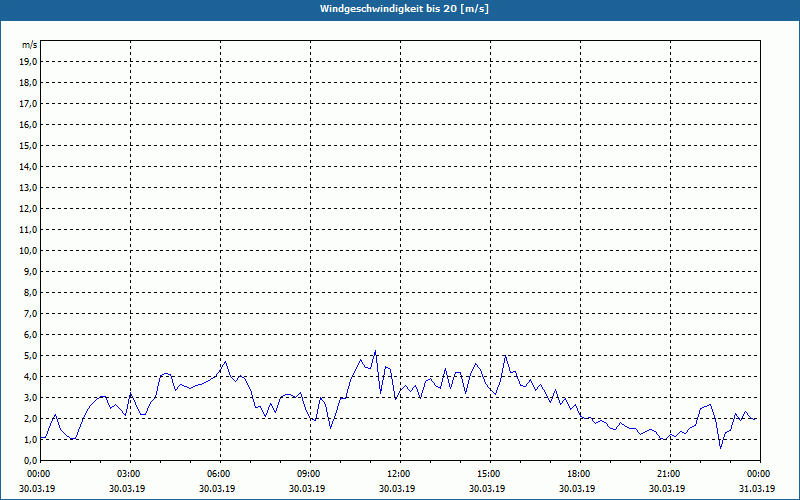Click the 03:00 time axis label

point(131,474)
